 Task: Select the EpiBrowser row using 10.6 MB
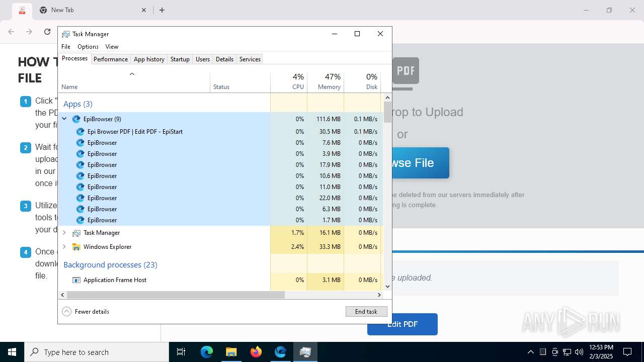(221, 176)
